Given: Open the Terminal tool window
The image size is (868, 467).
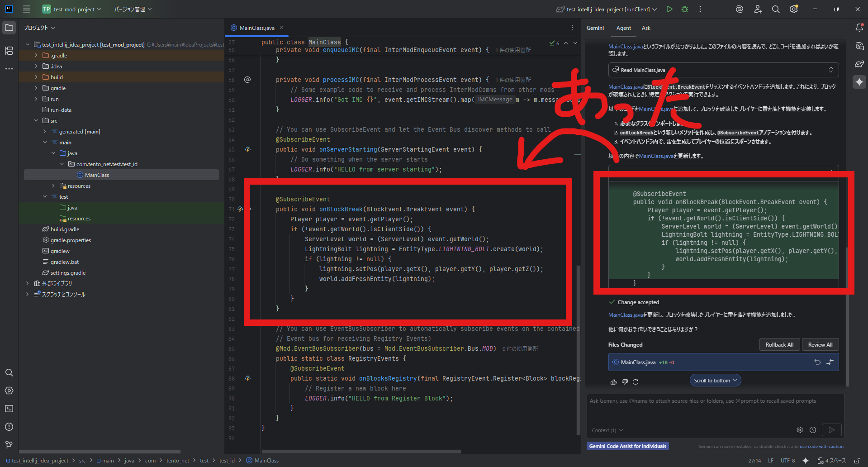Looking at the screenshot, I should [x=9, y=409].
